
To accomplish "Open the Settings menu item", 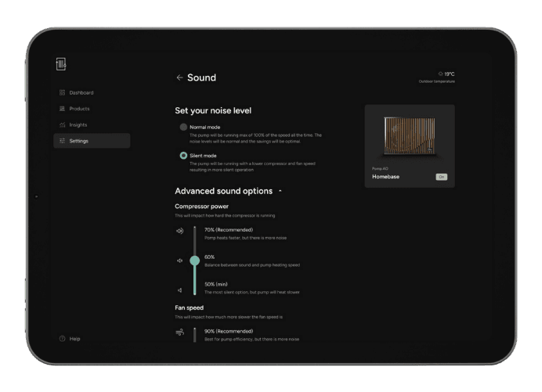I will tap(92, 141).
